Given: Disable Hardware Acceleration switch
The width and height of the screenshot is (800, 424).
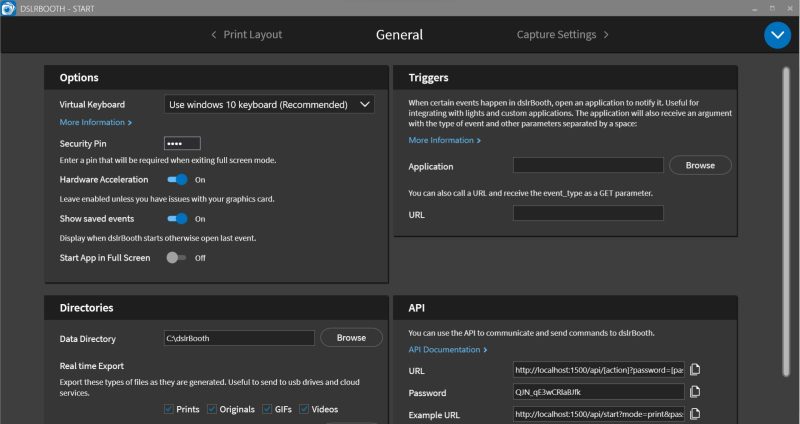Looking at the screenshot, I should click(177, 180).
